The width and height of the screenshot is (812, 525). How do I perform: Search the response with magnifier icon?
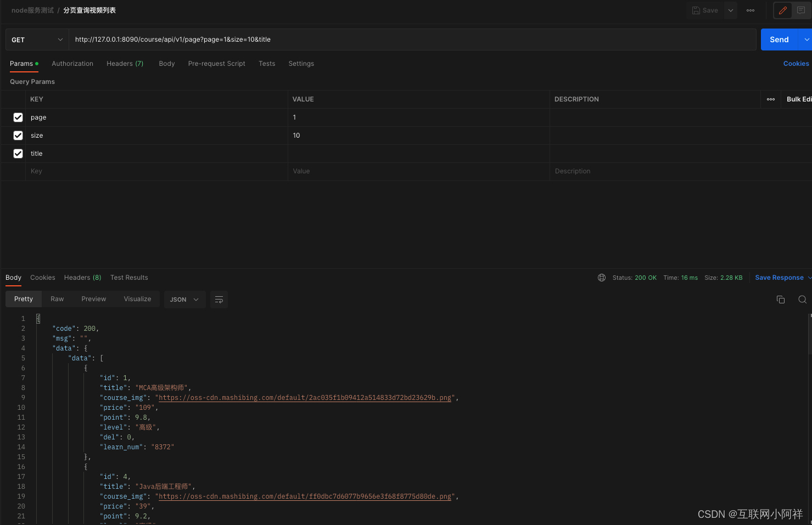pyautogui.click(x=802, y=300)
